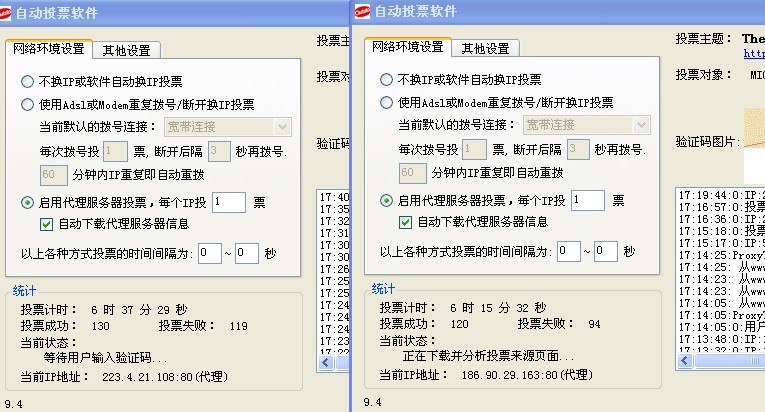
Task: Click interval minimum seconds field in left window
Action: pyautogui.click(x=210, y=253)
